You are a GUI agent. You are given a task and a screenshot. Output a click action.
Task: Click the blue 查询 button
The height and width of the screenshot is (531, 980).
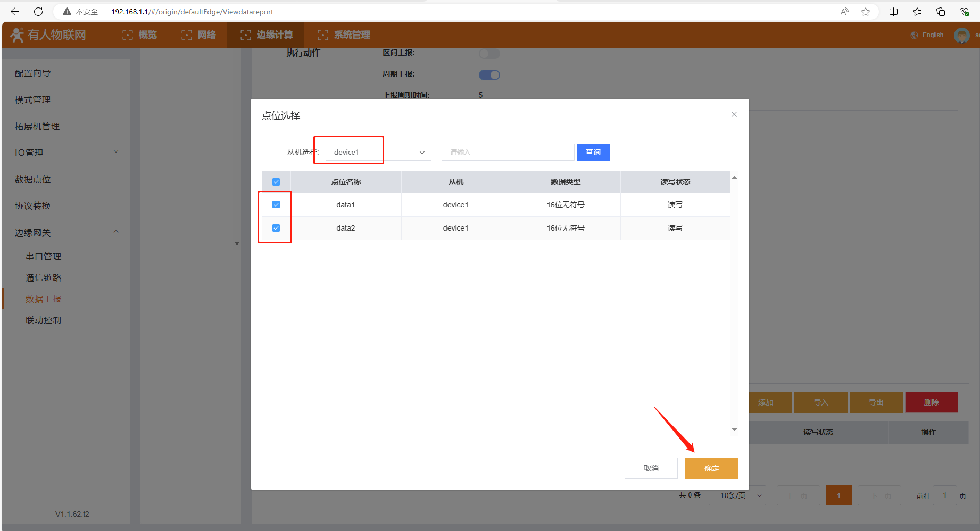[593, 152]
